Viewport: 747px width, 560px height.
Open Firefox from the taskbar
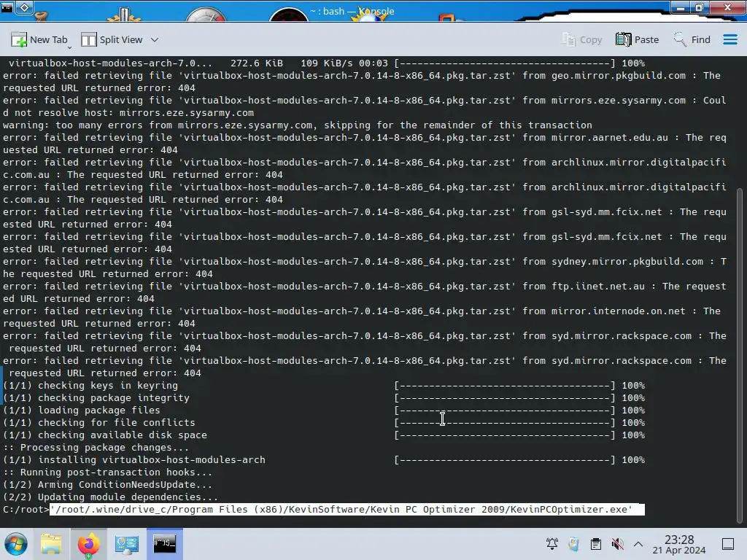click(88, 544)
